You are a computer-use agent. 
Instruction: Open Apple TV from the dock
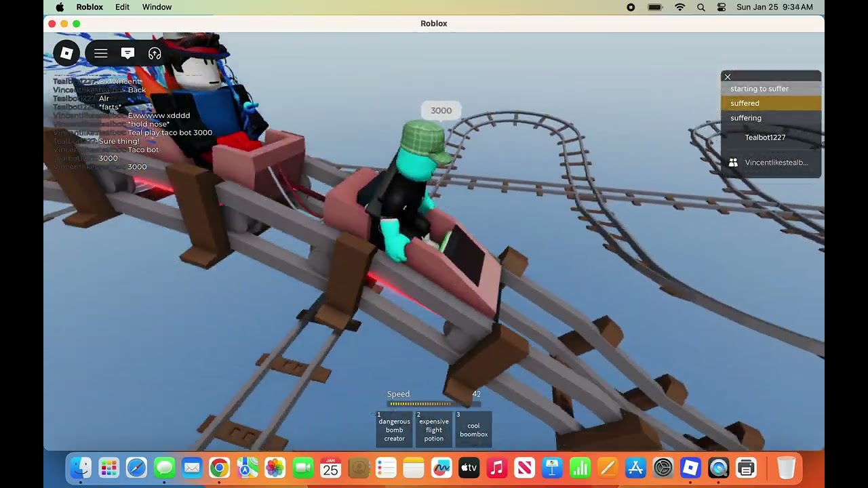tap(469, 468)
